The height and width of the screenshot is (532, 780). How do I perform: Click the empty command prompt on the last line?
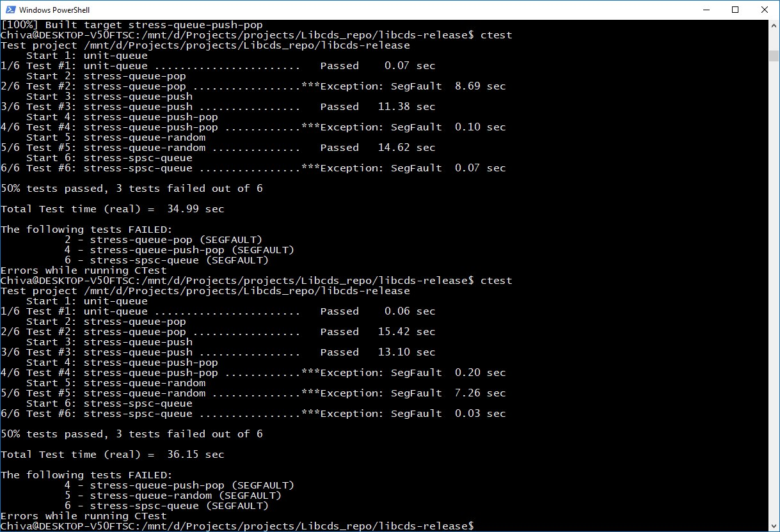pyautogui.click(x=237, y=526)
